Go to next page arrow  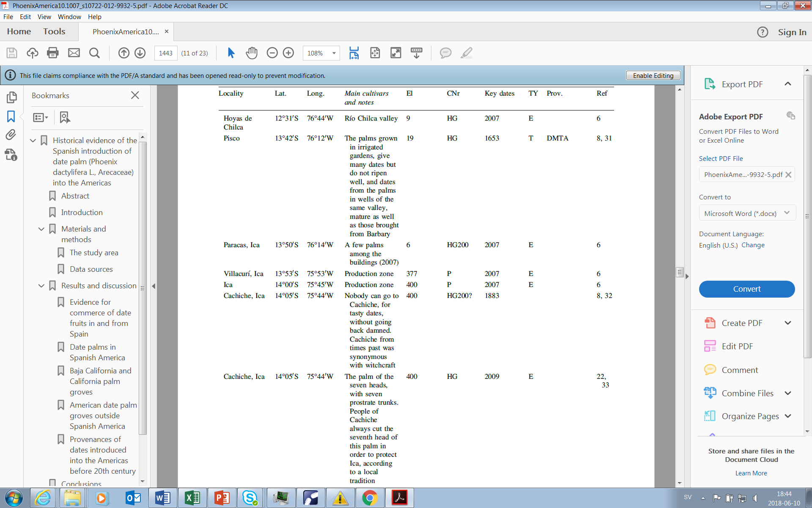[140, 53]
